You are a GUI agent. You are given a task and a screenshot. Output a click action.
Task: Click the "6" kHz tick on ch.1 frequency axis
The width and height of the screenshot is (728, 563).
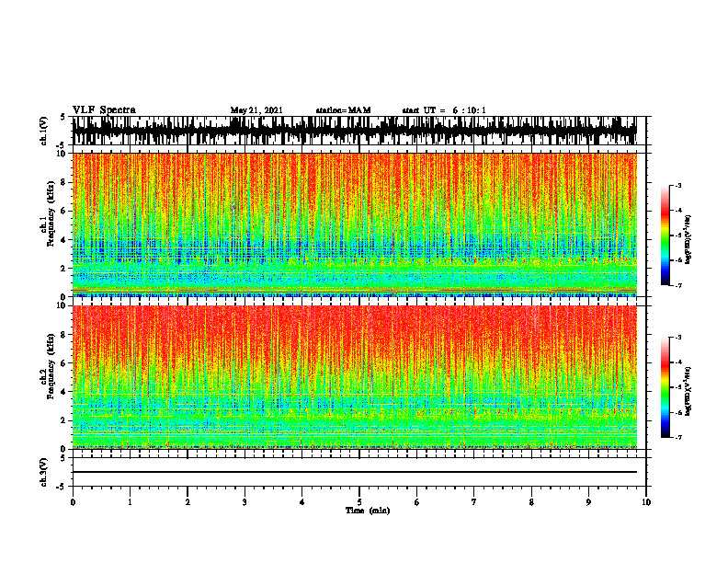tap(63, 211)
